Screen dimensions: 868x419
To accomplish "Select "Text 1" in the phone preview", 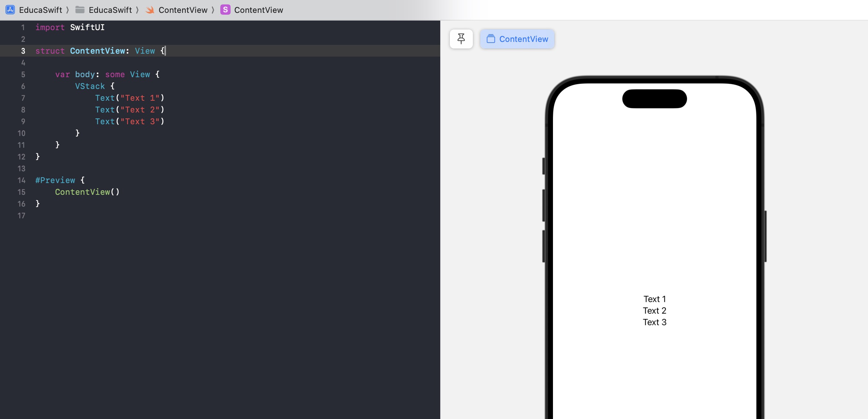I will (x=655, y=299).
